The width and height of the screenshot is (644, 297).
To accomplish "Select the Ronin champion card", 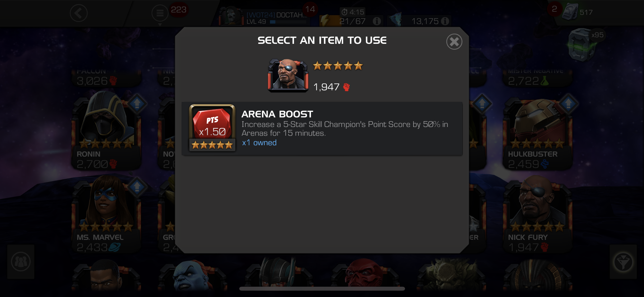I will (107, 130).
